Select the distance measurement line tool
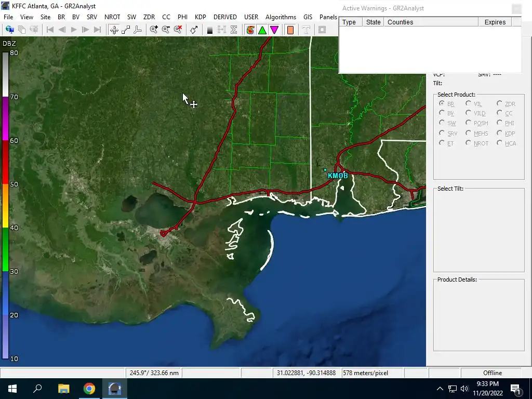This screenshot has width=532, height=399. [126, 30]
